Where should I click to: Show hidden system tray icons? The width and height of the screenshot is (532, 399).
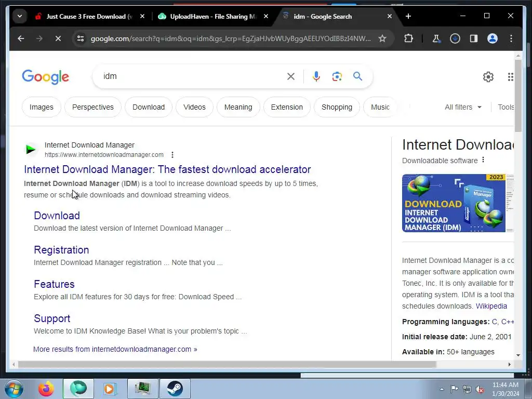pos(442,389)
